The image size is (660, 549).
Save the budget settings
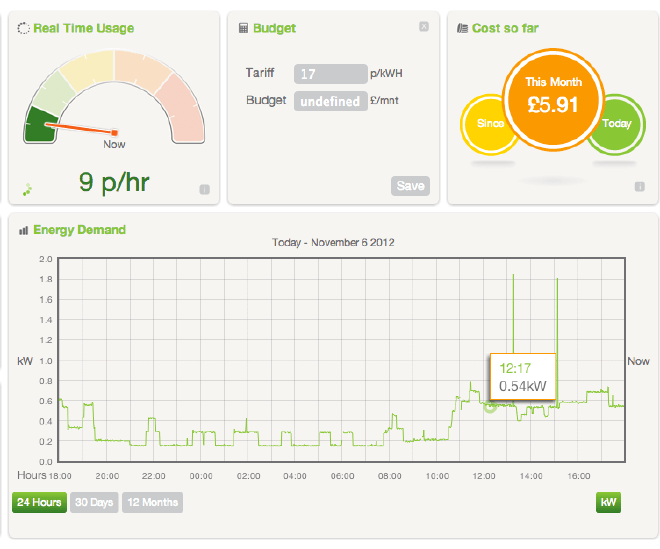[x=410, y=186]
